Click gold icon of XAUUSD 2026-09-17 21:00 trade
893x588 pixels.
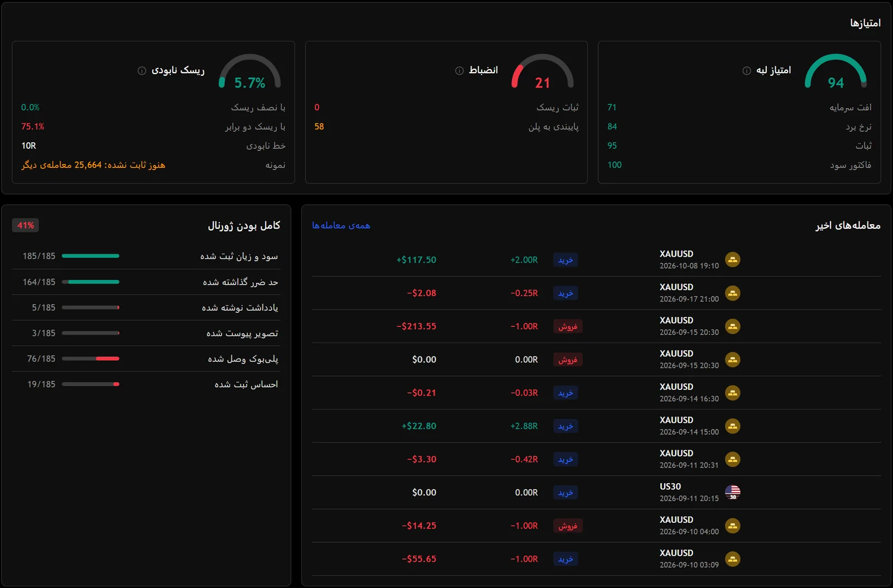[x=732, y=293]
